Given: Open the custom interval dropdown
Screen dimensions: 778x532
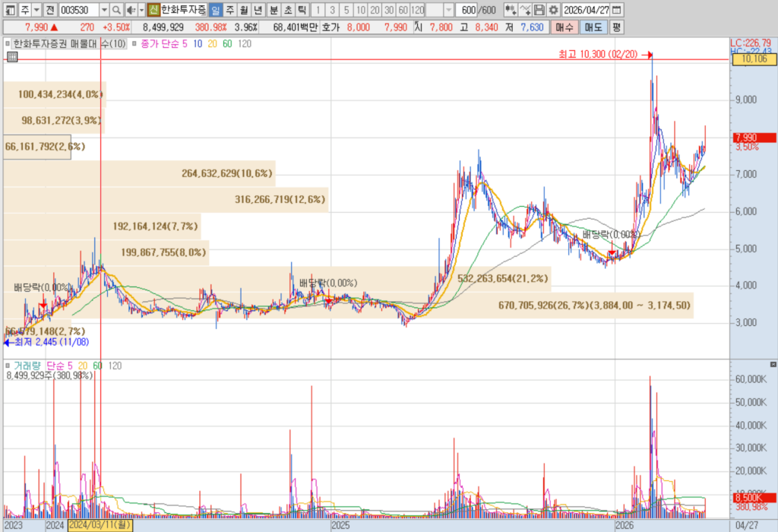Looking at the screenshot, I should coord(448,10).
